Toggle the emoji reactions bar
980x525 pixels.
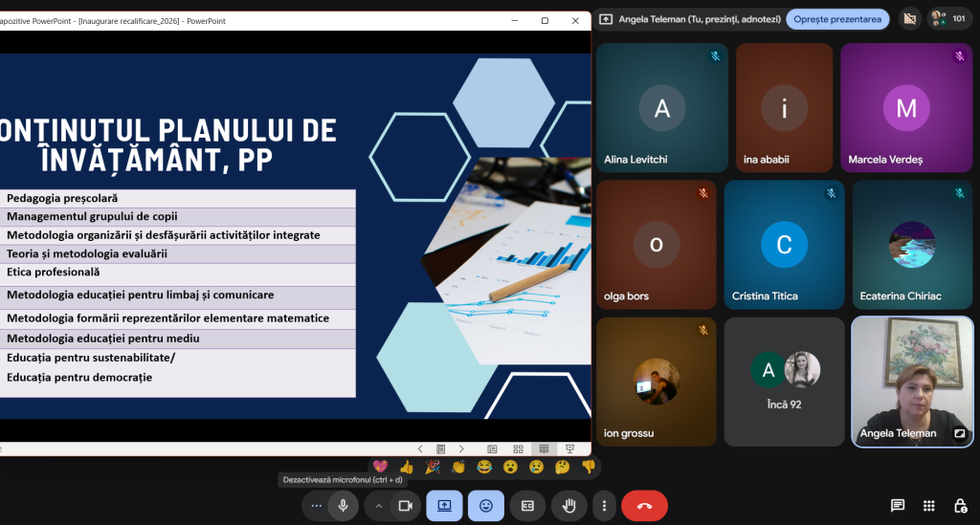tap(485, 506)
